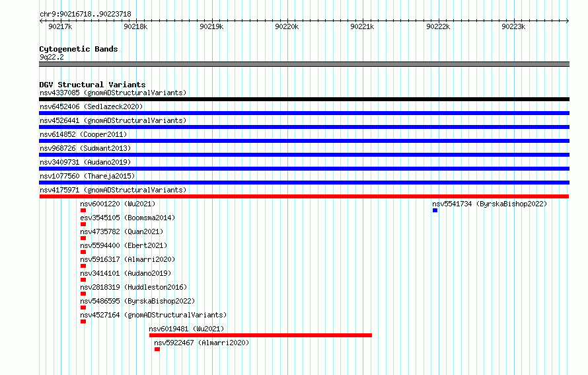This screenshot has width=588, height=375.
Task: Click blue bar for nsv1077560 Thareja2015
Action: 304,183
